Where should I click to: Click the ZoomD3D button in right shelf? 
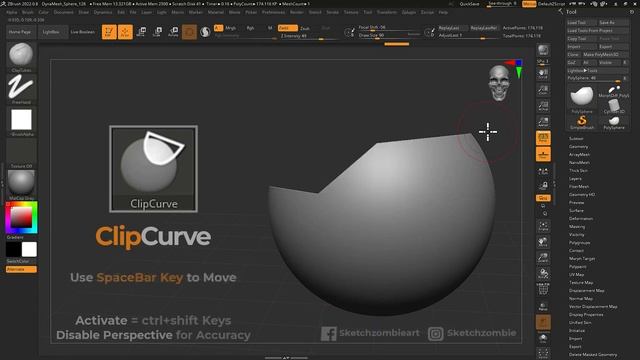pos(543,258)
